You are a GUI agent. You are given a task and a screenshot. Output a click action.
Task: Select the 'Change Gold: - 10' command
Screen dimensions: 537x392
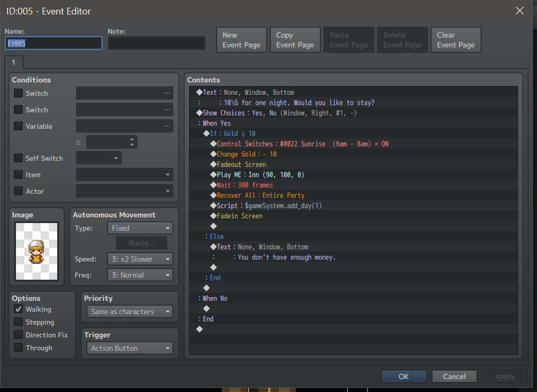point(354,154)
